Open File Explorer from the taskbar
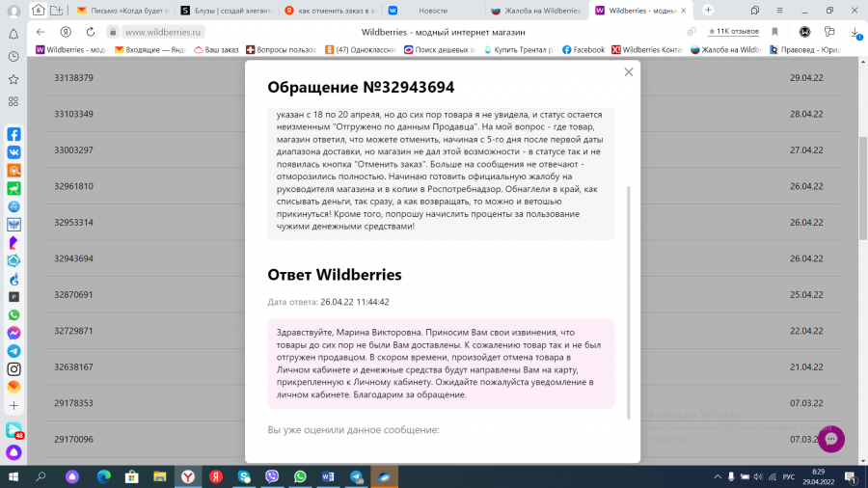Image resolution: width=868 pixels, height=488 pixels. pyautogui.click(x=160, y=476)
